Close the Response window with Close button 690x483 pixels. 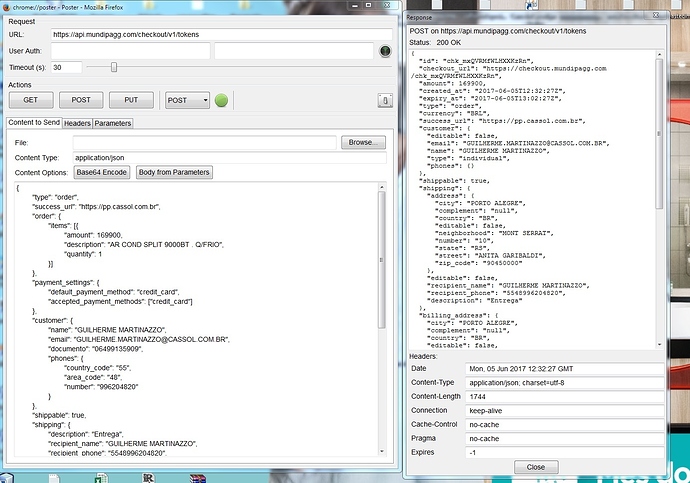click(536, 467)
